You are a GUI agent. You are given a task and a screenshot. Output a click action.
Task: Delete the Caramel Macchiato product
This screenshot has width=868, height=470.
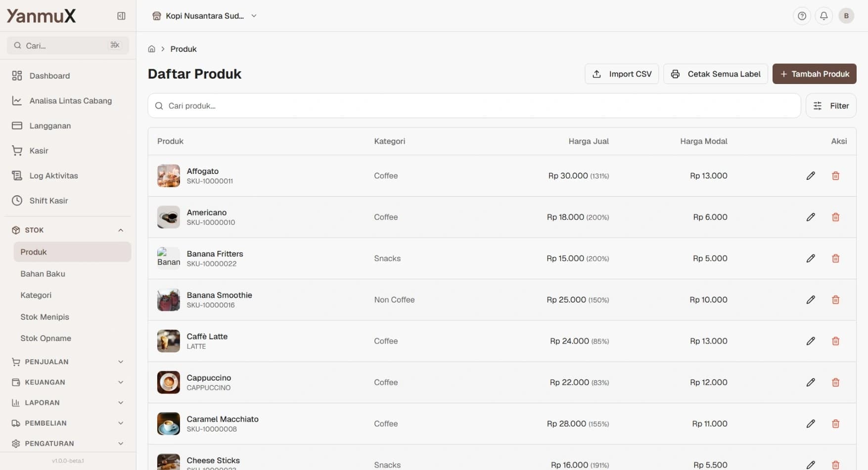[x=835, y=424]
